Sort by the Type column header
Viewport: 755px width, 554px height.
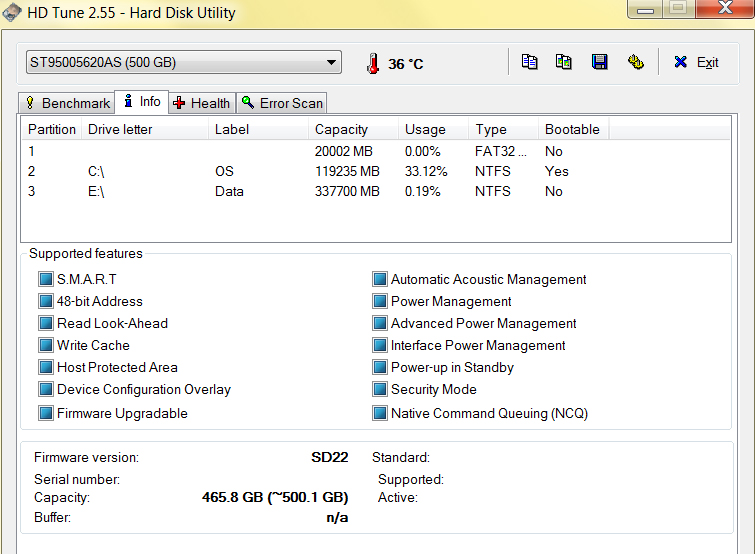[x=503, y=129]
